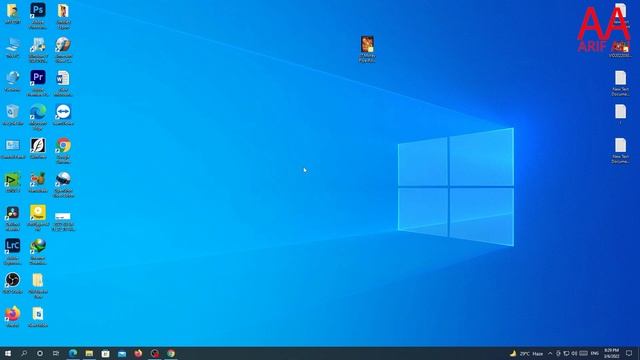Select the Firefox desktop shortcut
Viewport: 640px width, 360px height.
13,316
